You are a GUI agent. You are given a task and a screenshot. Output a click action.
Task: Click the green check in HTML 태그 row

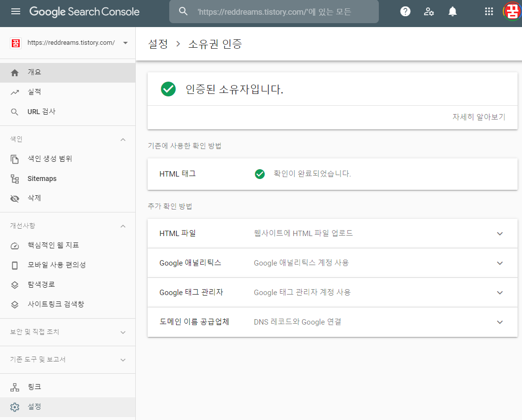click(x=260, y=174)
